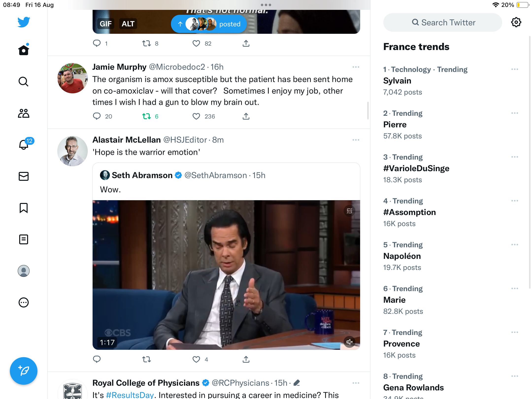Tap the iPad multitasking three dots
The width and height of the screenshot is (532, 399).
pyautogui.click(x=266, y=5)
